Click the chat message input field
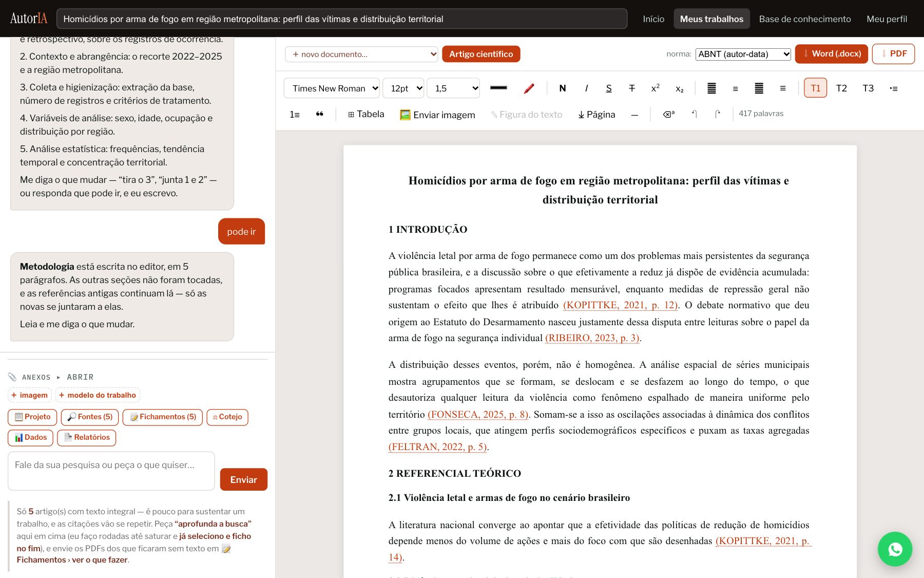 coord(111,471)
